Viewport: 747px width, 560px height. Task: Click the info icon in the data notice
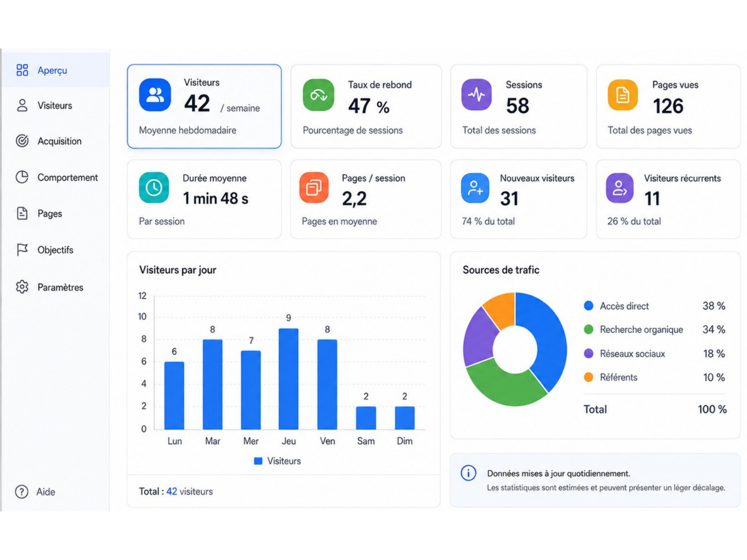click(x=468, y=473)
